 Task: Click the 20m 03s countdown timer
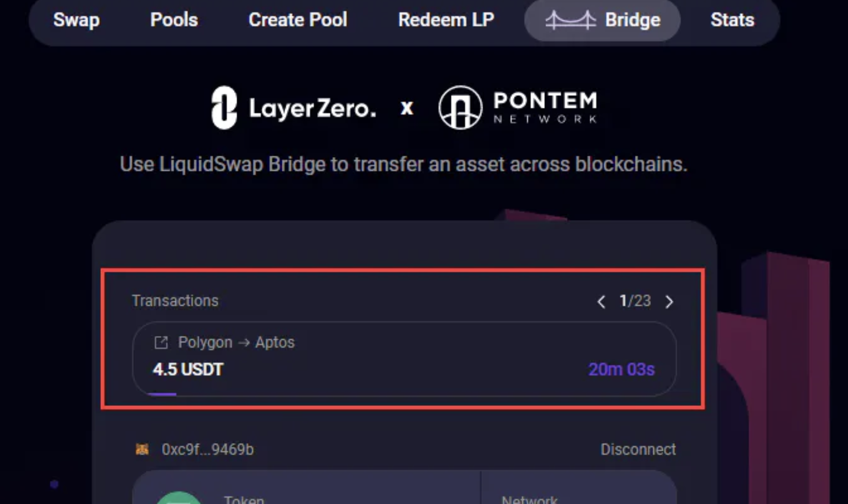click(622, 370)
